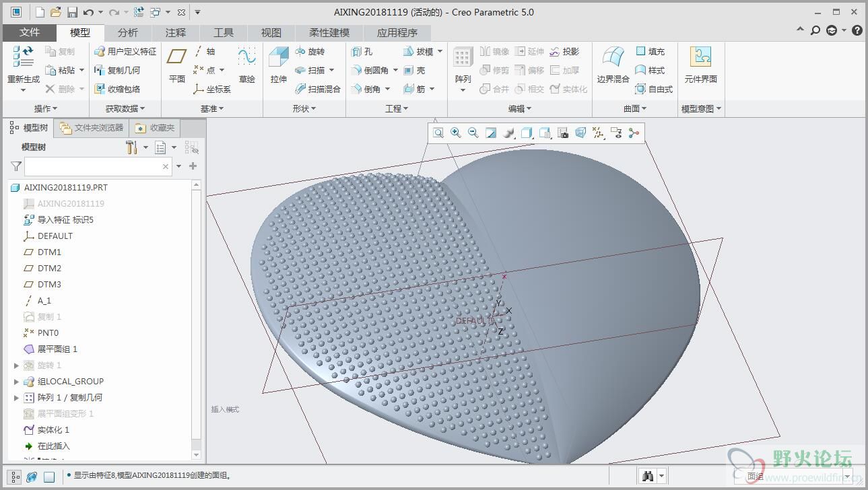868x490 pixels.
Task: Toggle annotation display icon
Action: click(616, 133)
